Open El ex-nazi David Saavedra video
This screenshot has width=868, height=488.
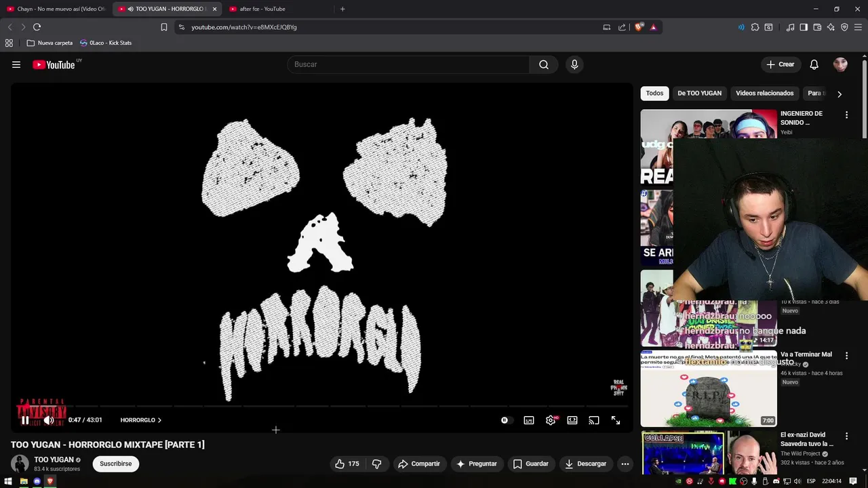[x=806, y=439]
